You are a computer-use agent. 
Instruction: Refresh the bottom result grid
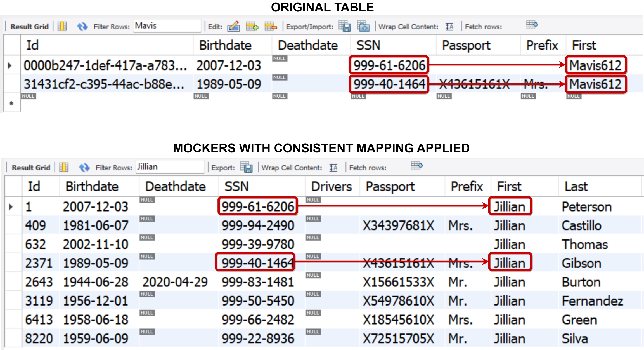(84, 168)
